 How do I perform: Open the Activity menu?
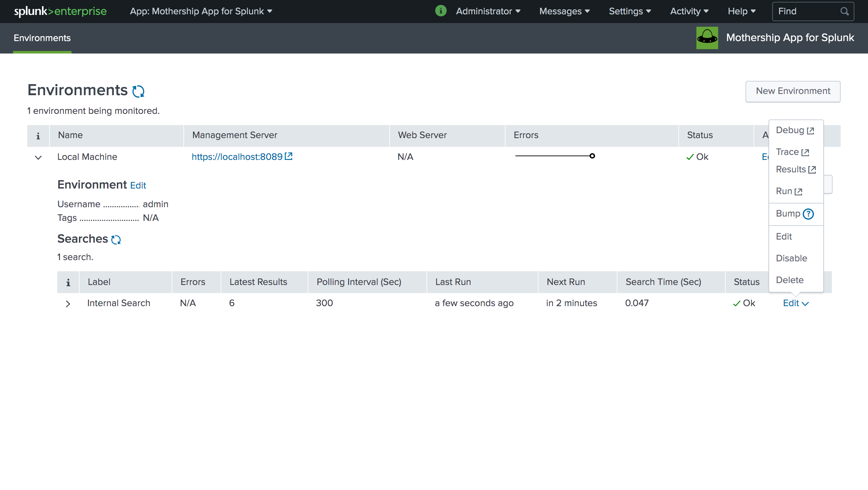click(x=689, y=11)
